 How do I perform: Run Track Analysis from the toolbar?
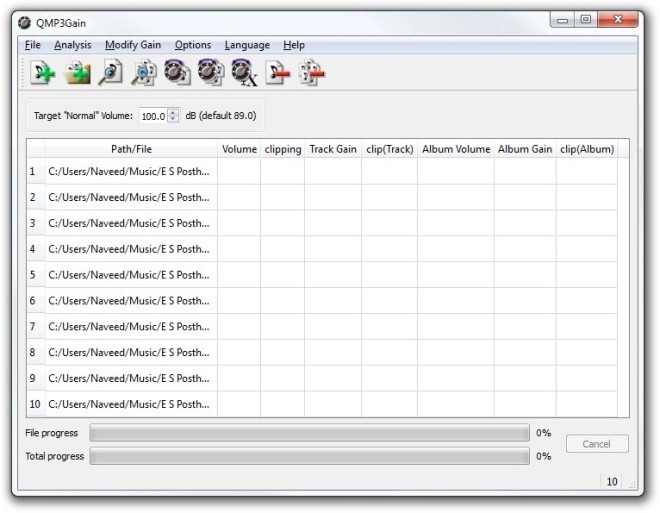click(110, 74)
